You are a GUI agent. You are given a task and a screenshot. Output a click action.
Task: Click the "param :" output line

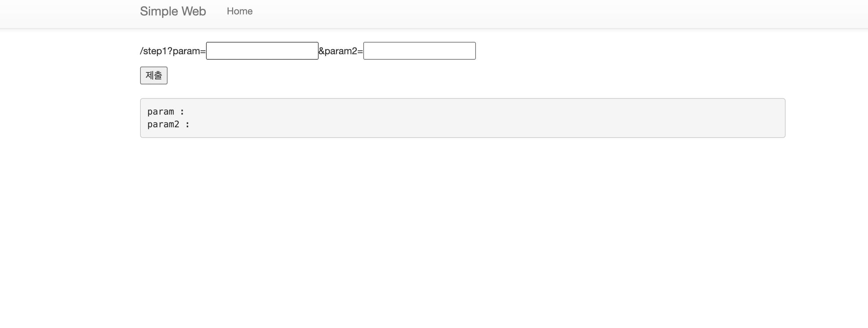[x=166, y=112]
